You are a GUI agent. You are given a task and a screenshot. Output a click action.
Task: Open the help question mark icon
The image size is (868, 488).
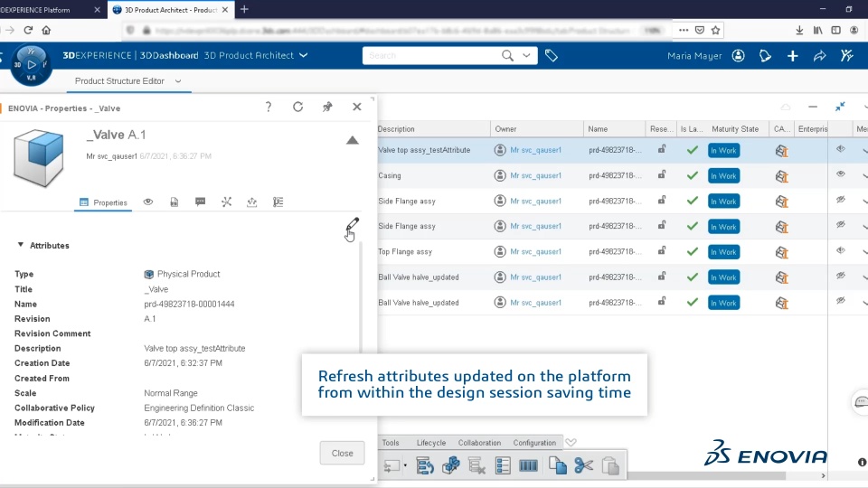pyautogui.click(x=269, y=108)
